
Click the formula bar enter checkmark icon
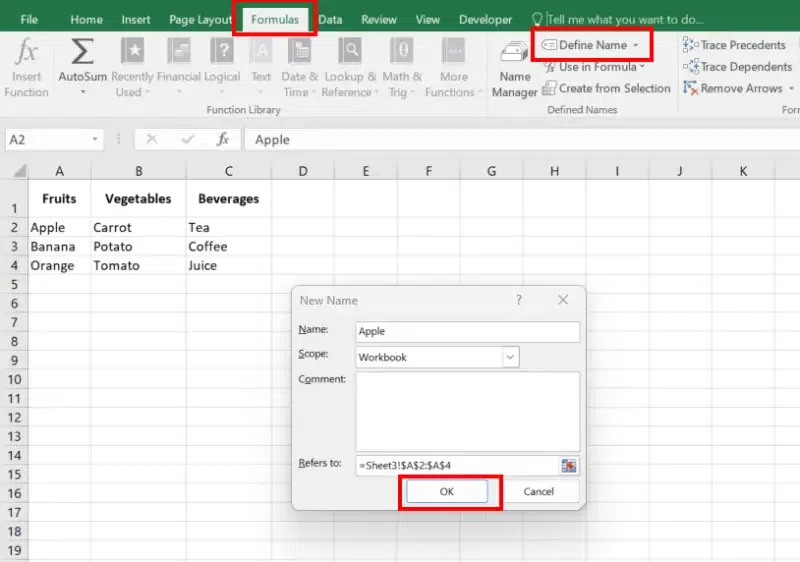188,139
